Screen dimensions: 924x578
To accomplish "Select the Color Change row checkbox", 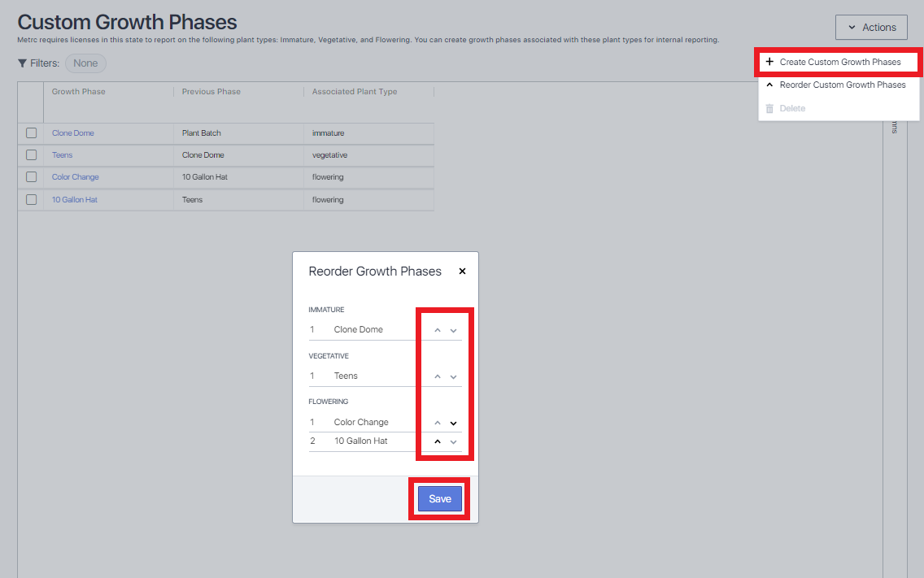I will coord(31,176).
